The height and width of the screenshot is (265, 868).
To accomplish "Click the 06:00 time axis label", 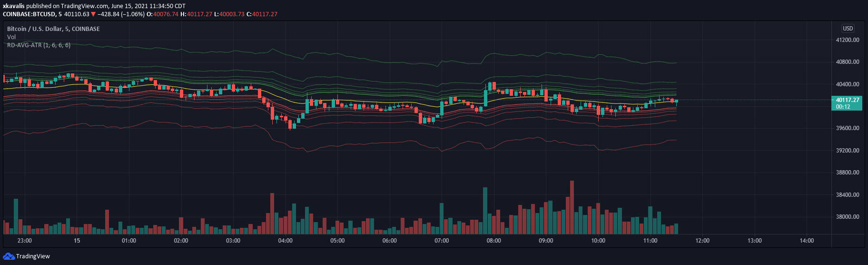I will [x=390, y=241].
